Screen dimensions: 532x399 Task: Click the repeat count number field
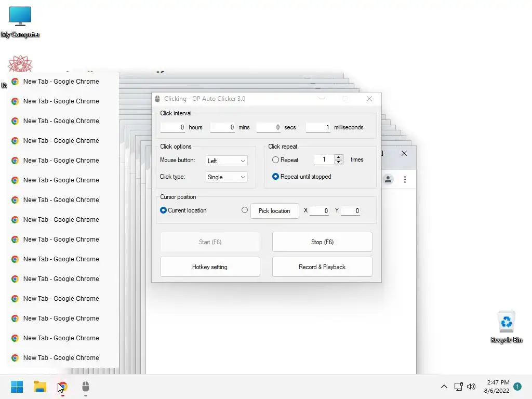coord(324,159)
